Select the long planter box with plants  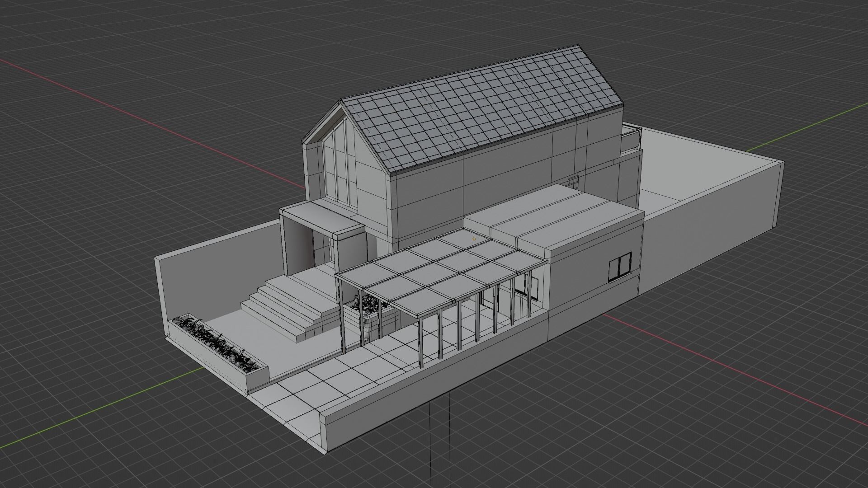tap(218, 351)
